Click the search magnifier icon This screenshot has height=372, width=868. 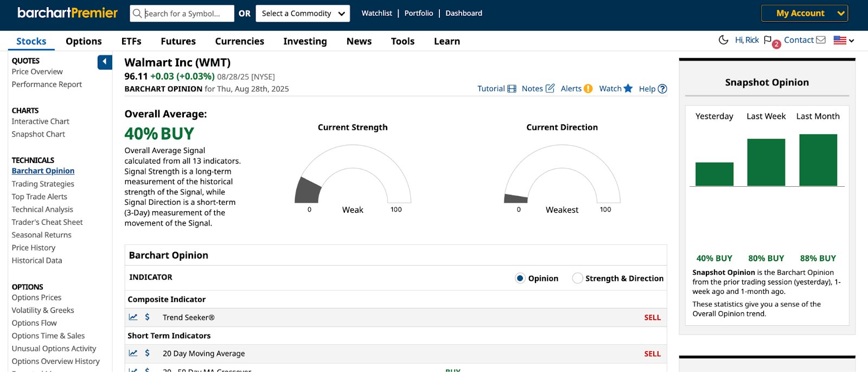point(137,14)
